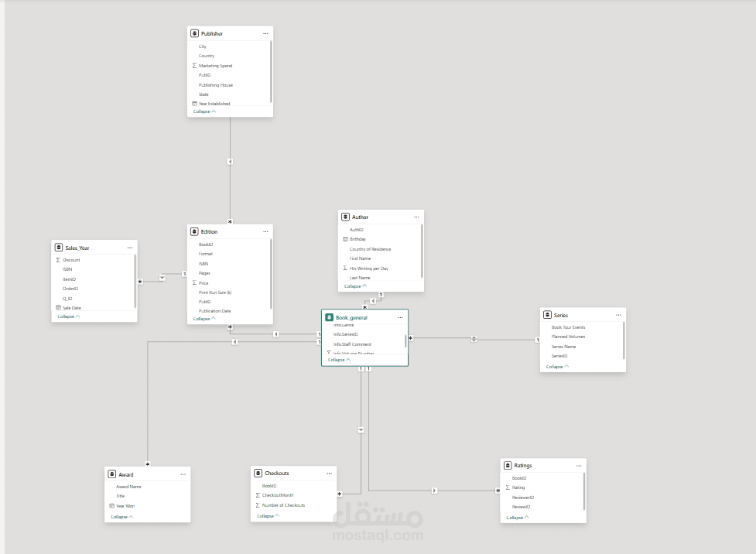The height and width of the screenshot is (554, 756).
Task: Click the Ratings table icon
Action: [x=508, y=465]
